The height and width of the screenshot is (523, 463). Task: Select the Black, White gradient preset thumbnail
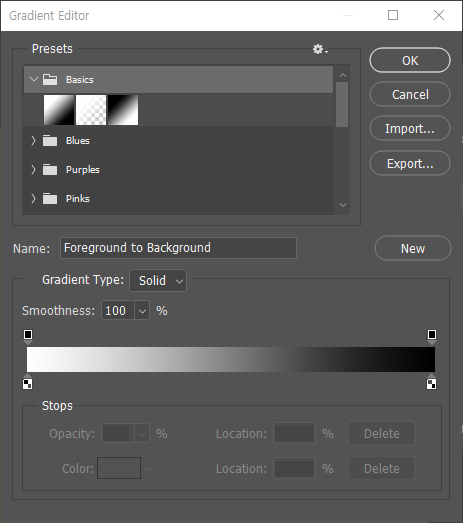click(123, 110)
